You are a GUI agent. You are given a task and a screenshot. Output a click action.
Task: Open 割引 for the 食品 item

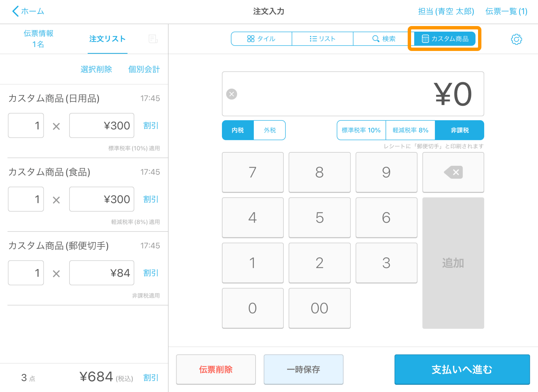click(x=151, y=199)
